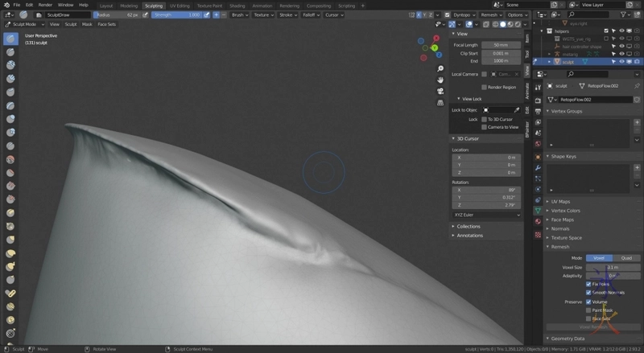Toggle the camera view gizmo icon
Screen dimensions: 644x353
(x=440, y=92)
